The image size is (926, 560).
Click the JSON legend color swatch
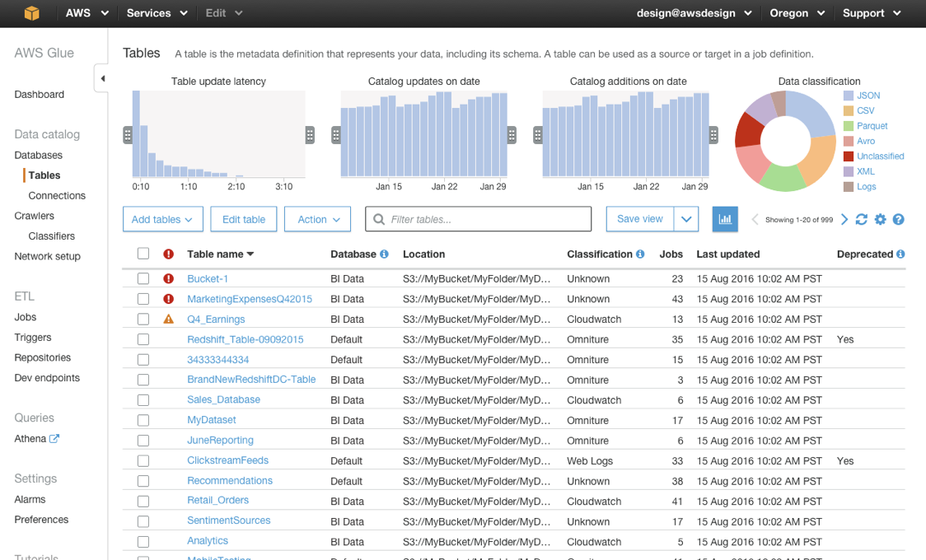click(849, 96)
